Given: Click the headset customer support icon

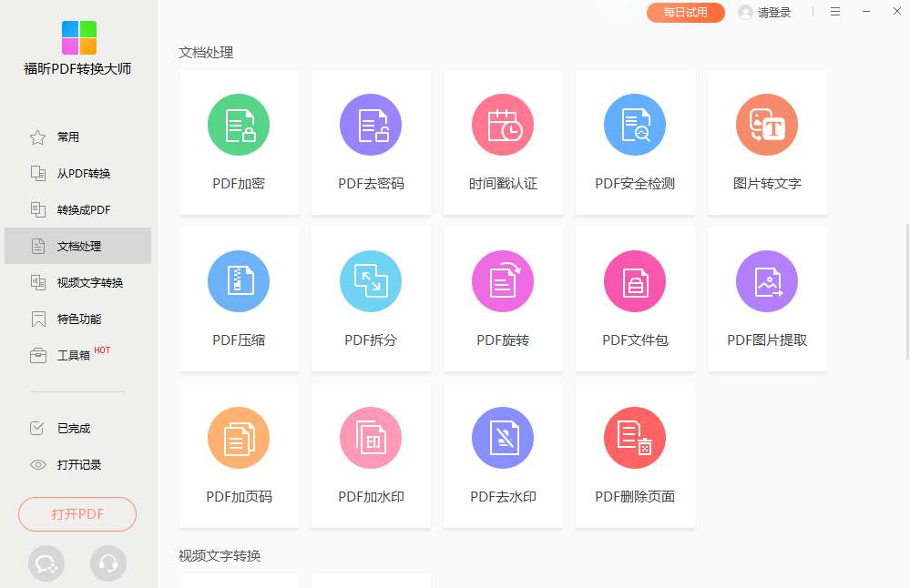Looking at the screenshot, I should [108, 563].
